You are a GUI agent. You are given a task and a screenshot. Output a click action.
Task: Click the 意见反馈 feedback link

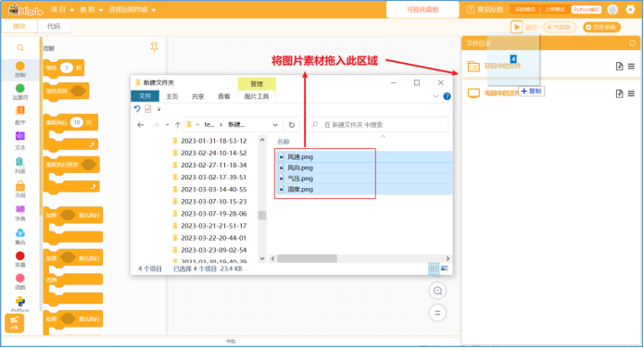coord(485,9)
